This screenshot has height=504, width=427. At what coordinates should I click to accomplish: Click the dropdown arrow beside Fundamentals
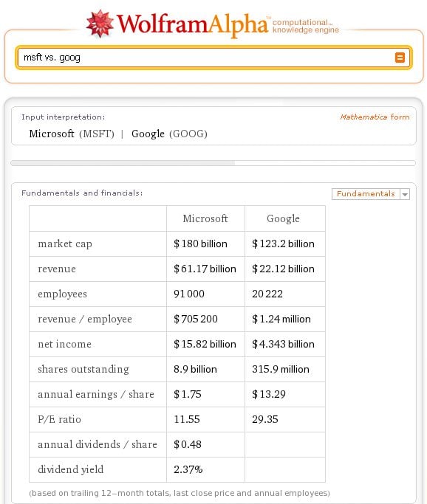click(405, 194)
